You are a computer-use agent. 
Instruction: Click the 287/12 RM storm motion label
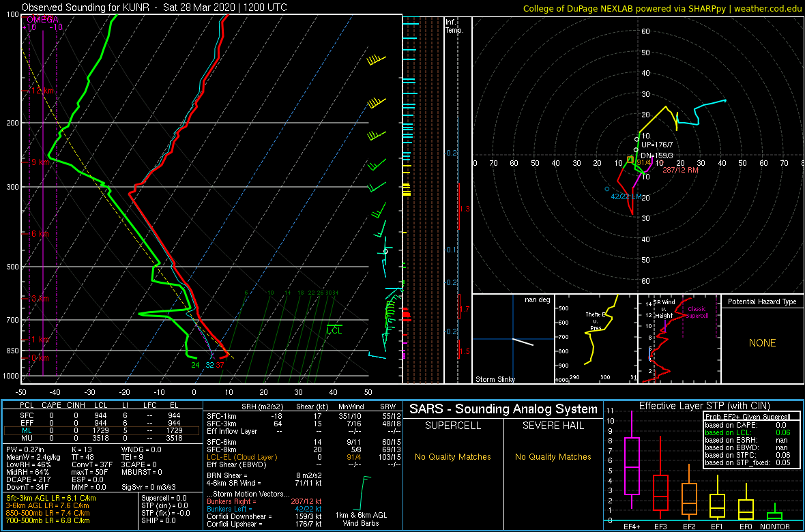[x=681, y=170]
